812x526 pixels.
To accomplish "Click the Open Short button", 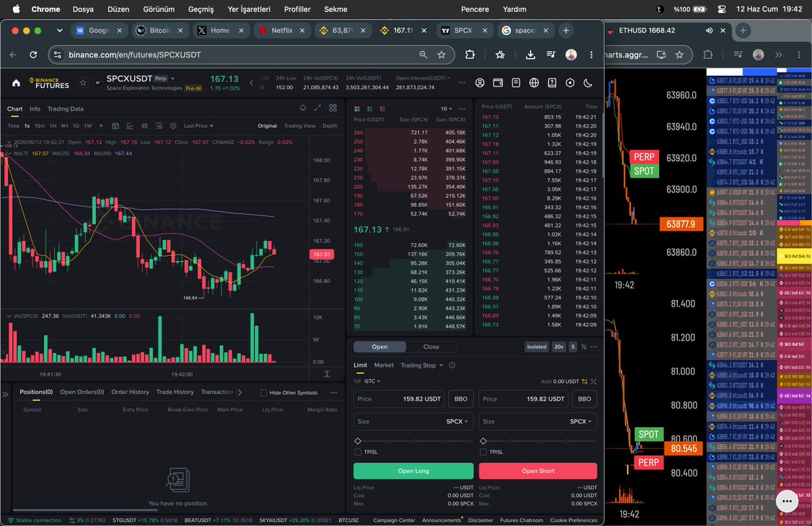I will click(538, 471).
